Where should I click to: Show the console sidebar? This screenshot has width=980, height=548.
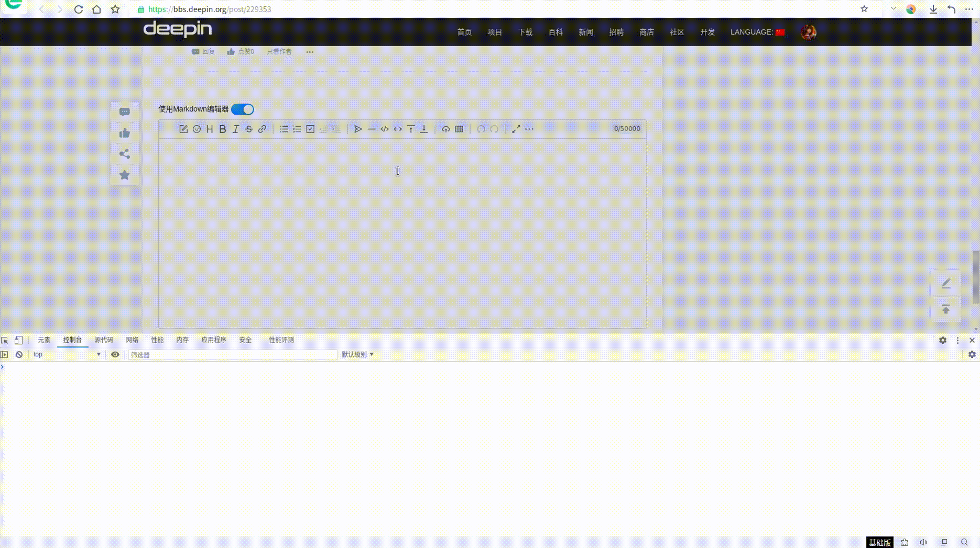pyautogui.click(x=5, y=355)
